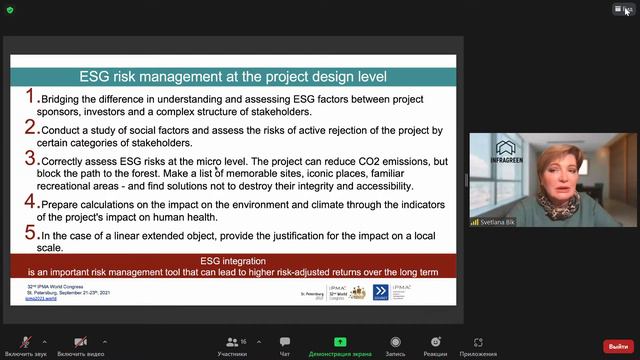
Task: Open ipma2021.world link in slide footer
Action: click(x=41, y=299)
